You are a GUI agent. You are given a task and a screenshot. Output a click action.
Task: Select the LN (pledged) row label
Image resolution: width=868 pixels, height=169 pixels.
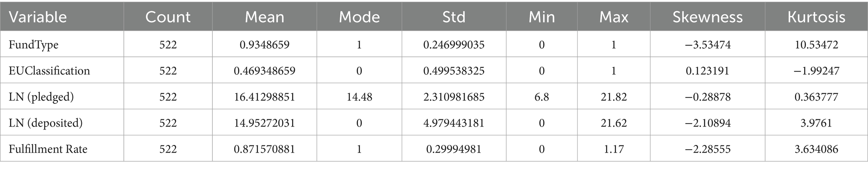pyautogui.click(x=41, y=97)
